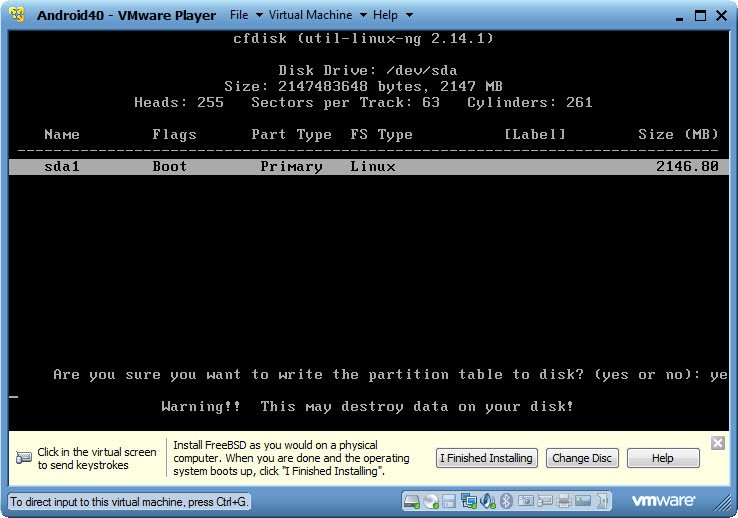738x518 pixels.
Task: Click the Warning destroy data message
Action: [x=367, y=406]
